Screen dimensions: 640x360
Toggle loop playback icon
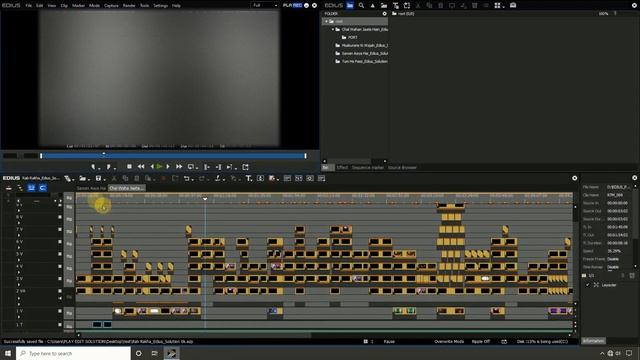191,167
